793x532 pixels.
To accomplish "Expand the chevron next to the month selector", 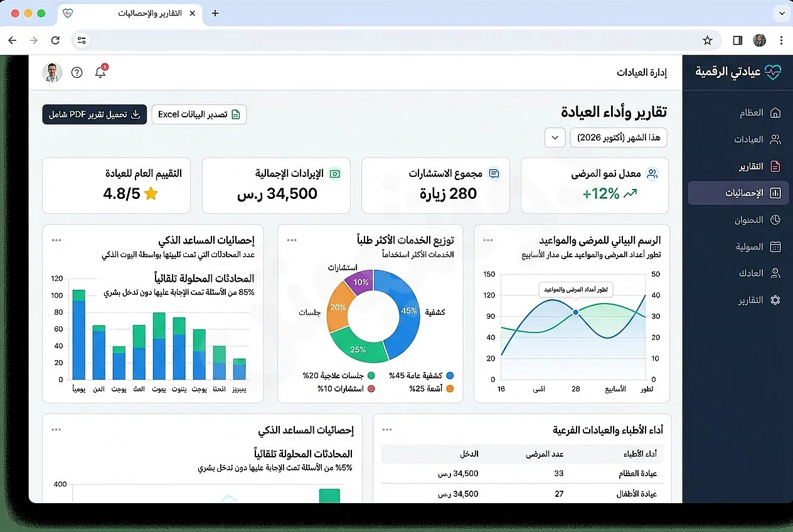I will (555, 137).
